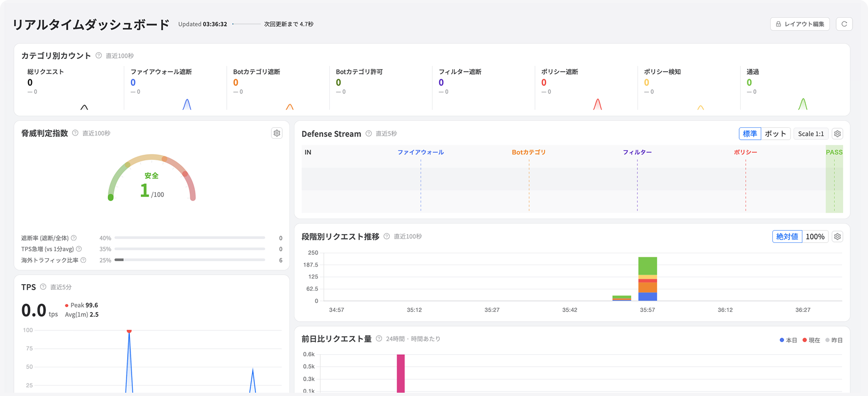Image resolution: width=868 pixels, height=396 pixels.
Task: Open the gear settings in Defense Stream panel
Action: pyautogui.click(x=837, y=134)
